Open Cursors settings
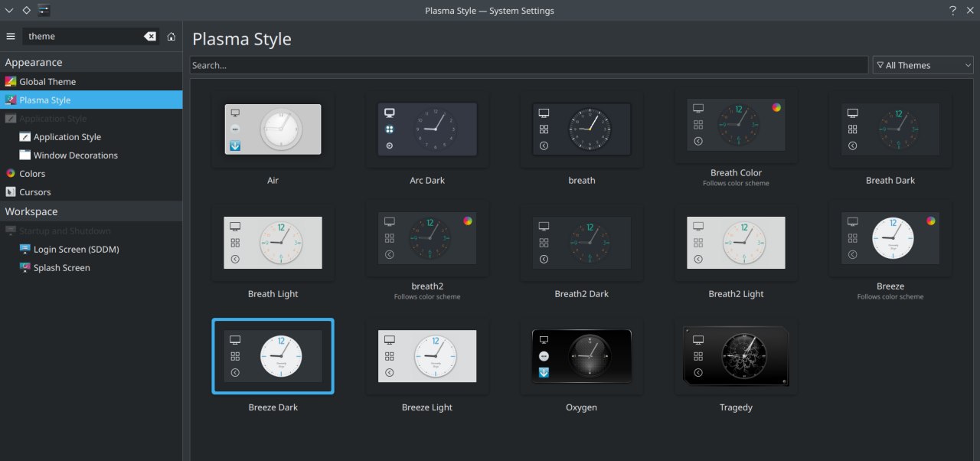Screen dimensions: 980x461 pos(91,192)
